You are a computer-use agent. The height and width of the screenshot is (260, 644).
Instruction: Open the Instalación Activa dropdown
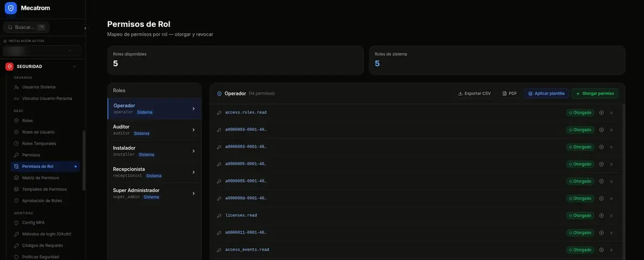coord(42,50)
